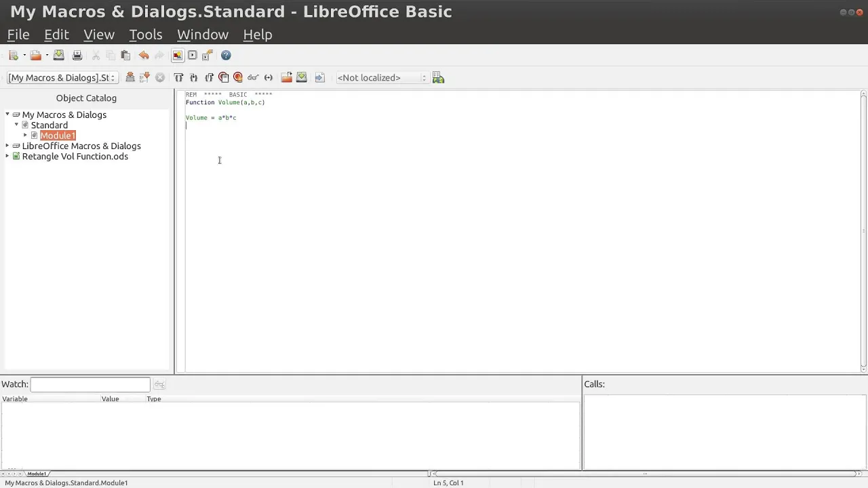Enable Watch with the glasses icon
Viewport: 868px width, 488px height.
tap(253, 78)
